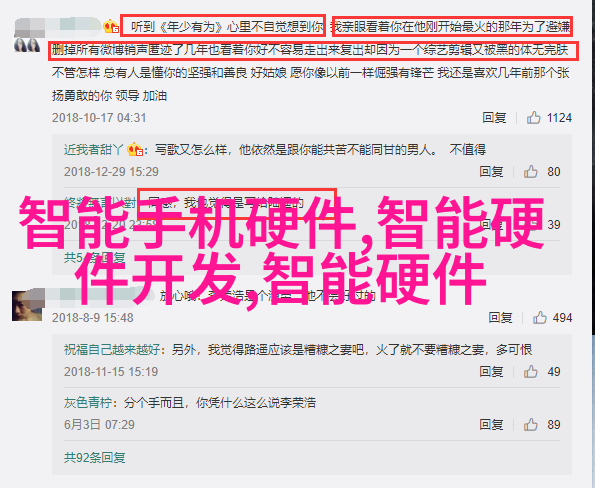Open 近我者甜丫 user profile
The image size is (595, 488).
pyautogui.click(x=94, y=150)
